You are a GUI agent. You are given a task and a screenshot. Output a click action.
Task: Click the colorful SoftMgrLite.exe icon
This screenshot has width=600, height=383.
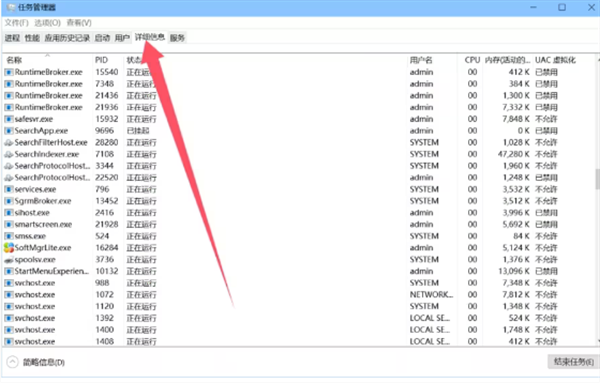(8, 248)
